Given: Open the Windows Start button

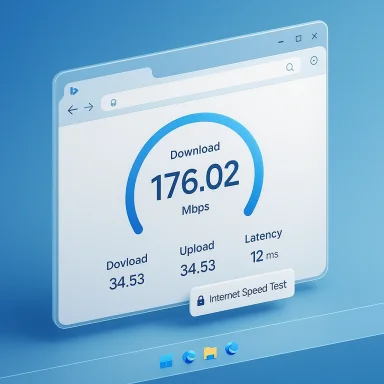Looking at the screenshot, I should (166, 362).
